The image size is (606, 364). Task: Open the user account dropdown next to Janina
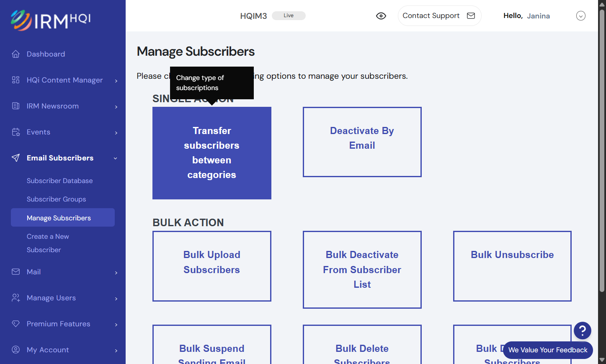(581, 16)
